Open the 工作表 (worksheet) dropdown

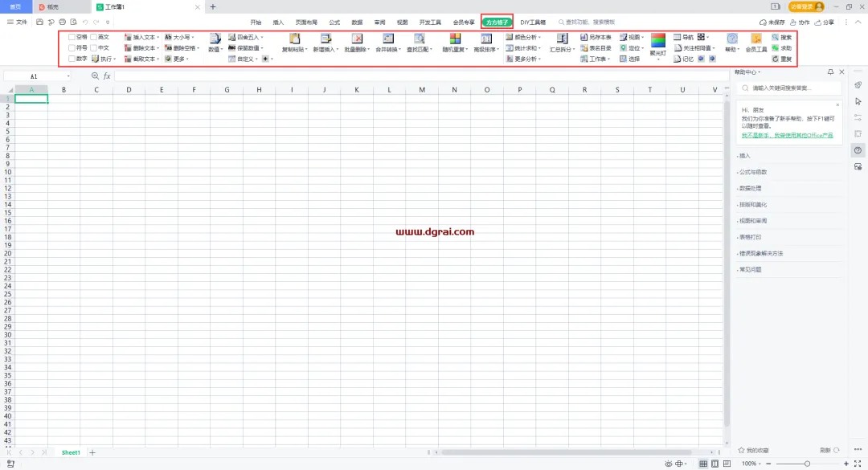pyautogui.click(x=595, y=59)
